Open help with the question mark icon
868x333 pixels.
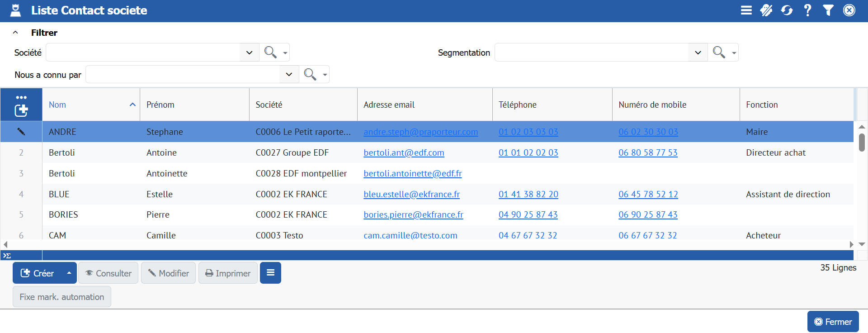click(807, 10)
